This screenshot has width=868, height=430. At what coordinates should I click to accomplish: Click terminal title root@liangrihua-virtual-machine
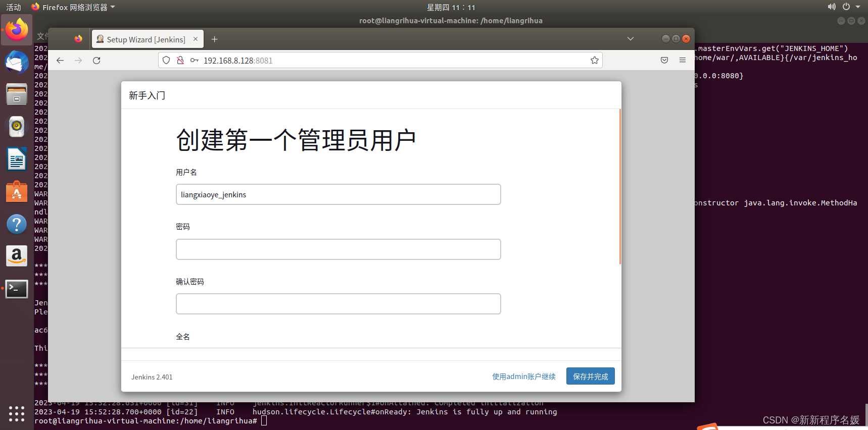pyautogui.click(x=451, y=21)
